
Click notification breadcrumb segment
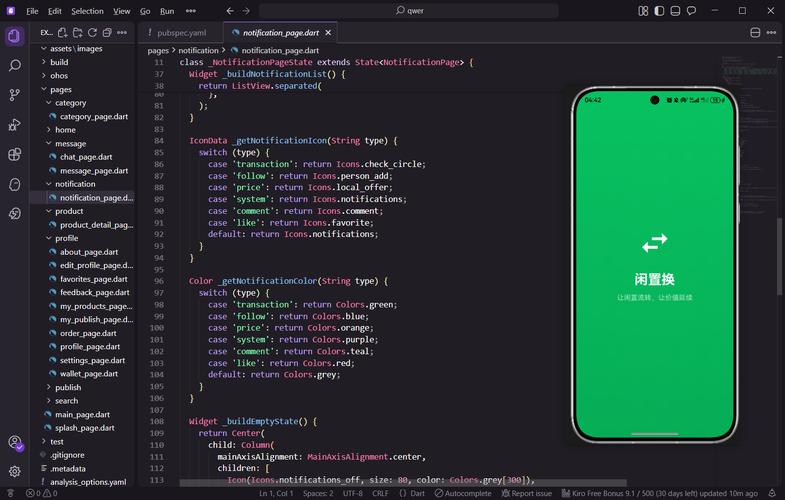(x=198, y=51)
